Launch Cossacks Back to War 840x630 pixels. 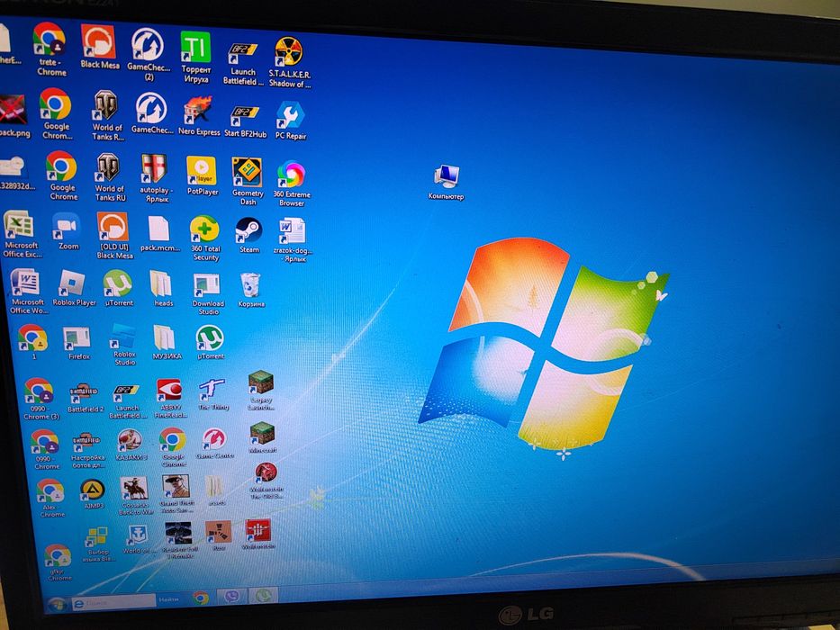click(135, 496)
